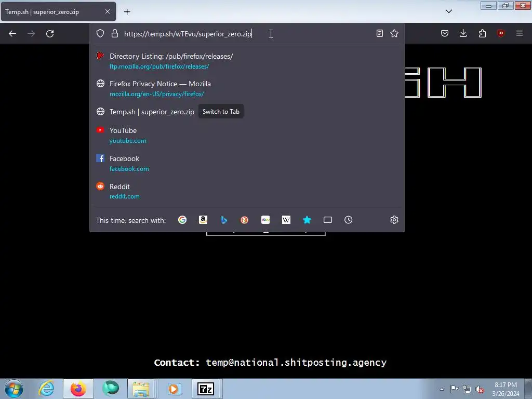The height and width of the screenshot is (399, 532).
Task: Open the teal globe app on taskbar
Action: coord(111,389)
